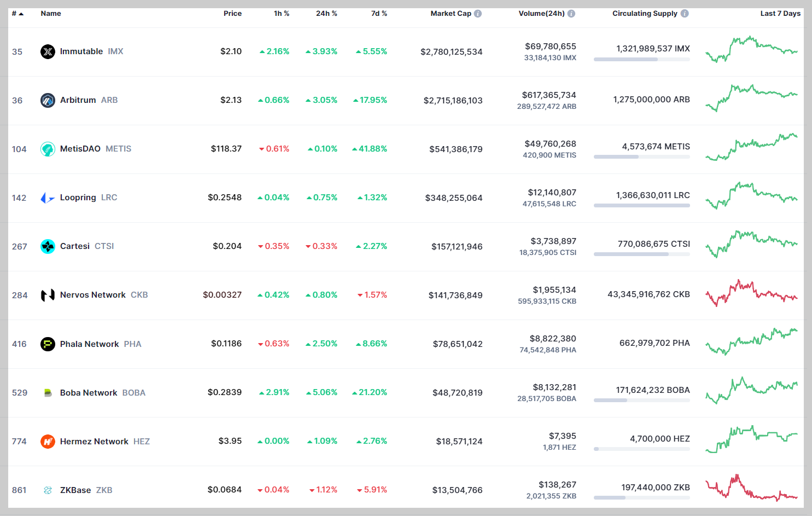Click Arbitrum volume $617,365,734

coord(549,95)
